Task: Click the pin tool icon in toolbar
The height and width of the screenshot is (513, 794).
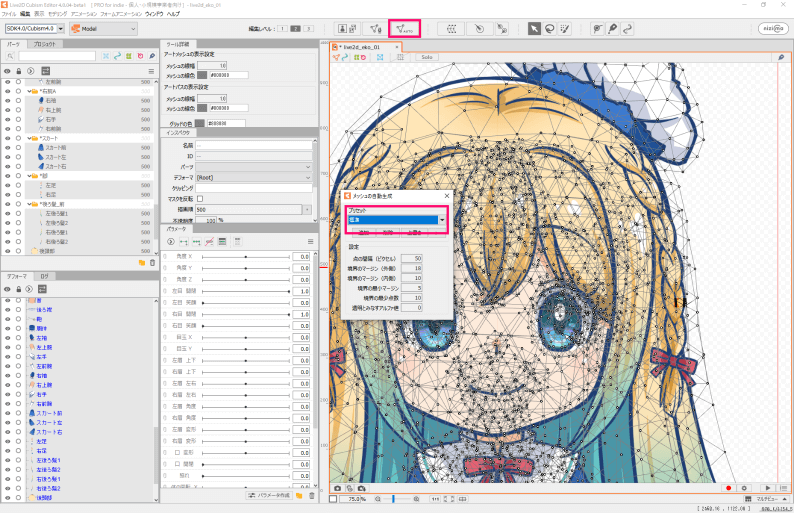Action: (x=613, y=29)
